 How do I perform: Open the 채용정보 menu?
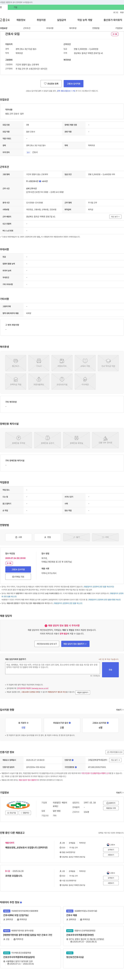tap(21, 20)
